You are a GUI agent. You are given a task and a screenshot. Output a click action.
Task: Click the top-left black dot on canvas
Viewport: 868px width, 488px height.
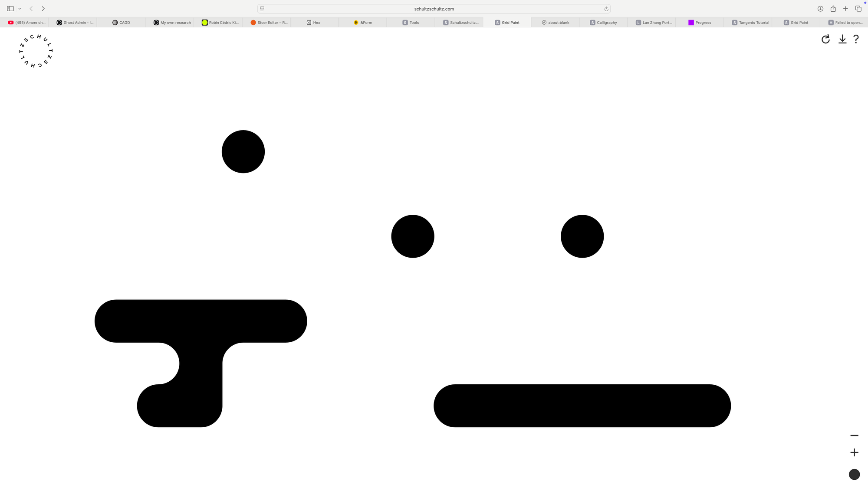(243, 151)
